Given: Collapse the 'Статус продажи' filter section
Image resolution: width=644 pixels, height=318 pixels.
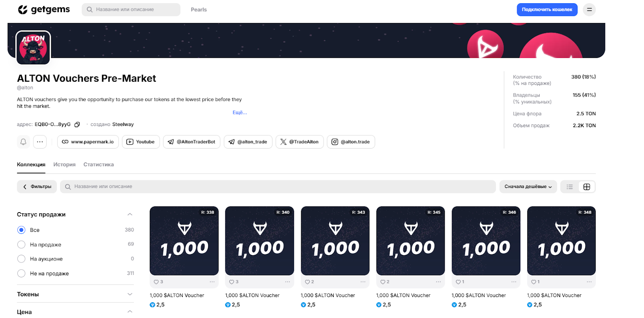Looking at the screenshot, I should [130, 215].
